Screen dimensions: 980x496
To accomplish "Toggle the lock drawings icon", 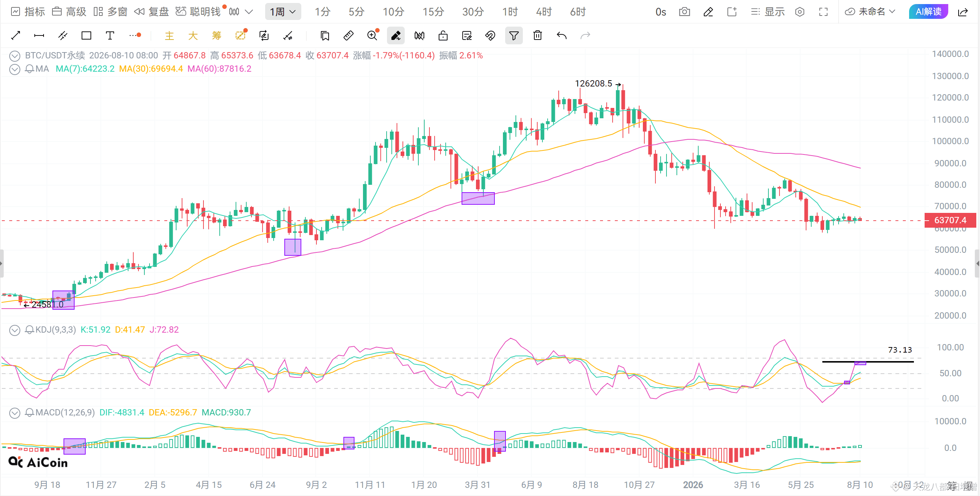I will pos(443,35).
